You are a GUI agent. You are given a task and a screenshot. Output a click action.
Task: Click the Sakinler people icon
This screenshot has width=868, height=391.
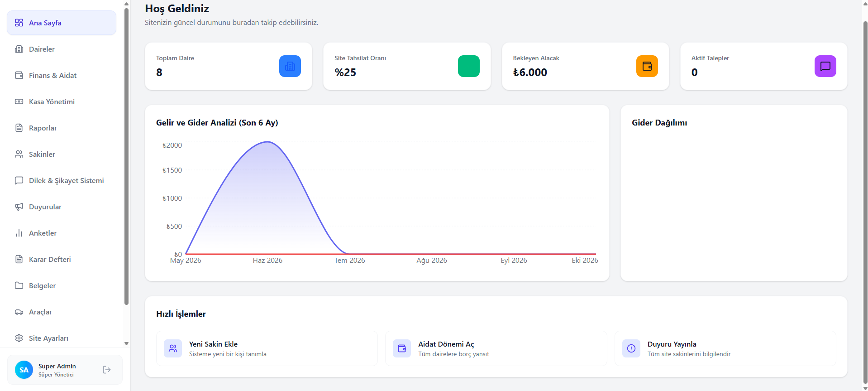point(19,154)
